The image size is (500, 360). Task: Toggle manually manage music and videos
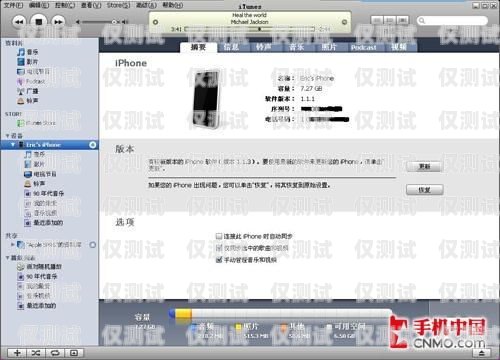pos(219,260)
